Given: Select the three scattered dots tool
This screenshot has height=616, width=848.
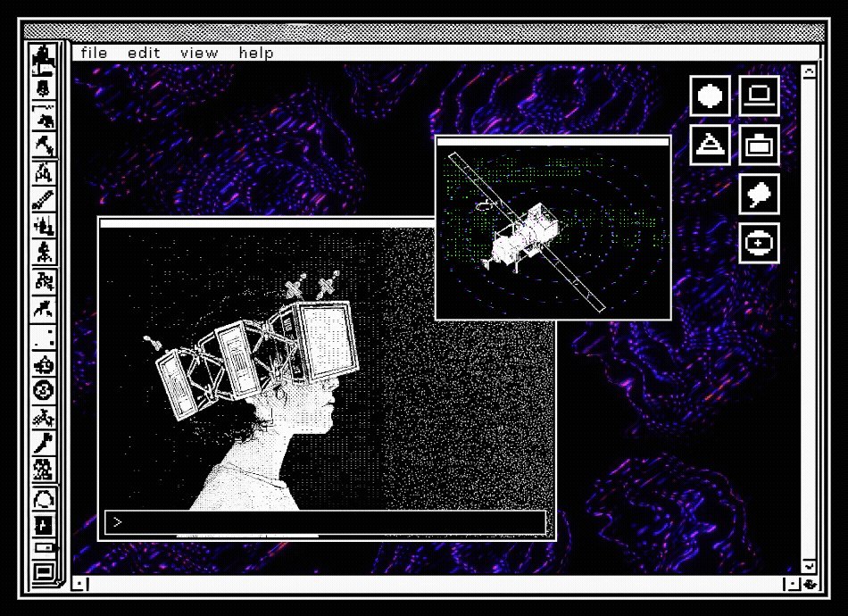Looking at the screenshot, I should (x=43, y=337).
